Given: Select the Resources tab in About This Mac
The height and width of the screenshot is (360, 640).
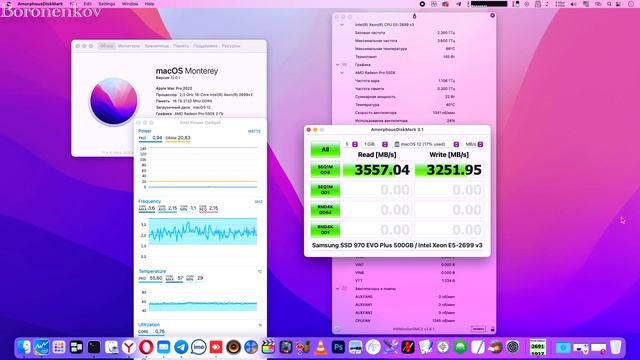Looking at the screenshot, I should (231, 46).
